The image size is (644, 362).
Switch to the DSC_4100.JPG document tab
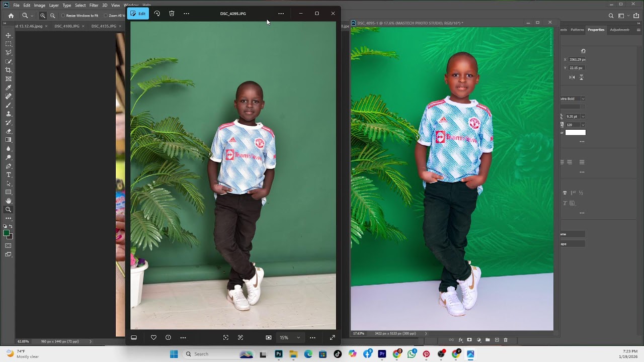tap(67, 26)
